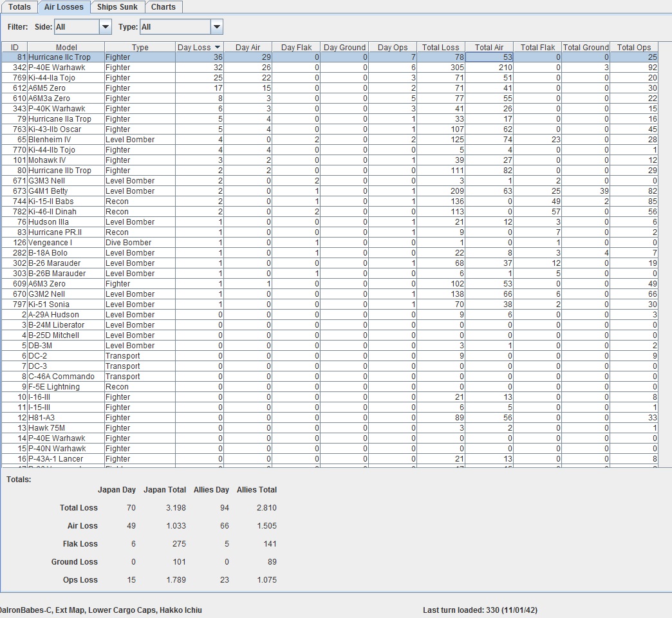Sort by the Total Flak column

537,47
